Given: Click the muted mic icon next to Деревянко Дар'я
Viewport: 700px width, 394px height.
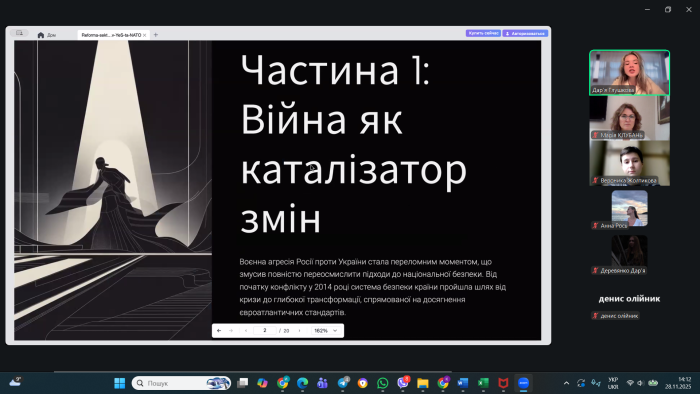Looking at the screenshot, I should pos(595,270).
